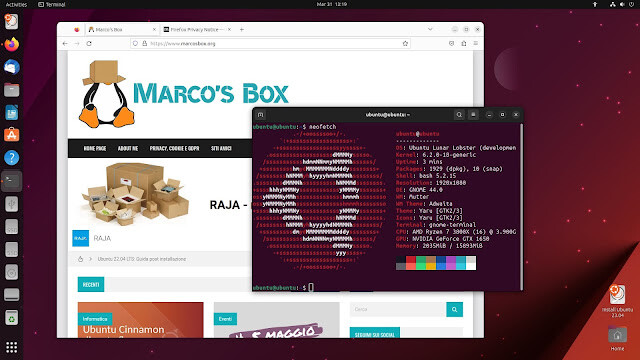Image resolution: width=640 pixels, height=360 pixels.
Task: Click the Informatica category tag
Action: tap(95, 319)
